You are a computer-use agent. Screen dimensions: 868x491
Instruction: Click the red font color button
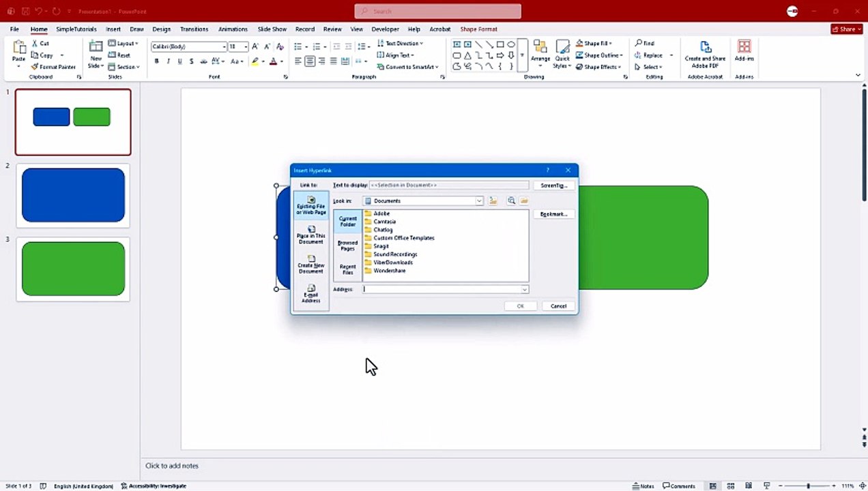click(273, 61)
